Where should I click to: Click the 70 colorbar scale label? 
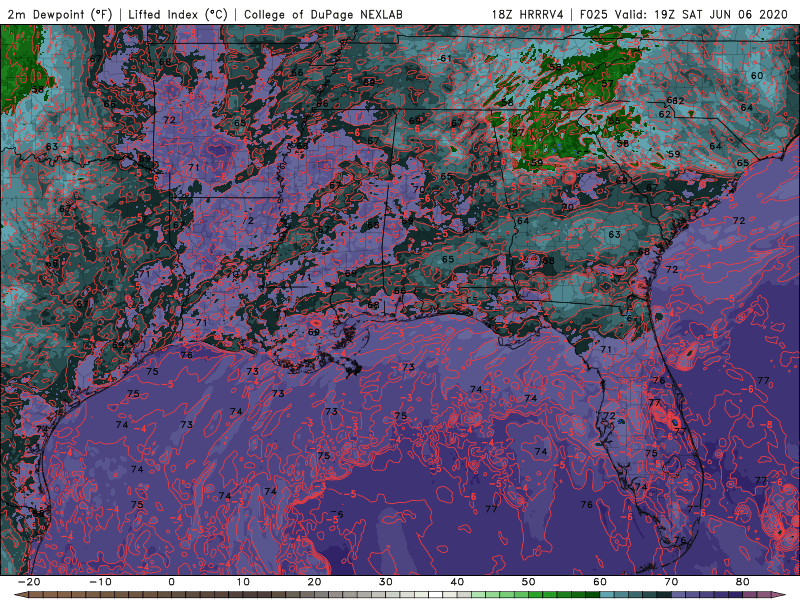[671, 582]
